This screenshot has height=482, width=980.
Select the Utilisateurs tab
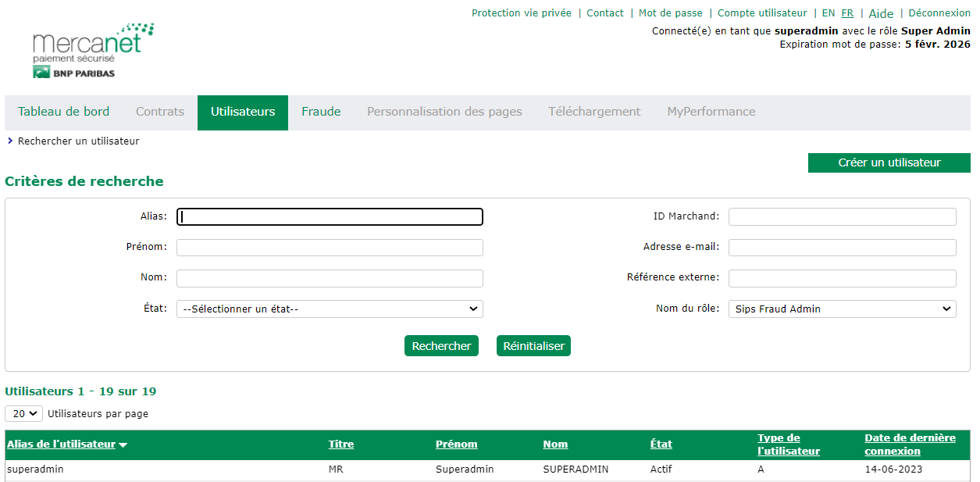(243, 112)
